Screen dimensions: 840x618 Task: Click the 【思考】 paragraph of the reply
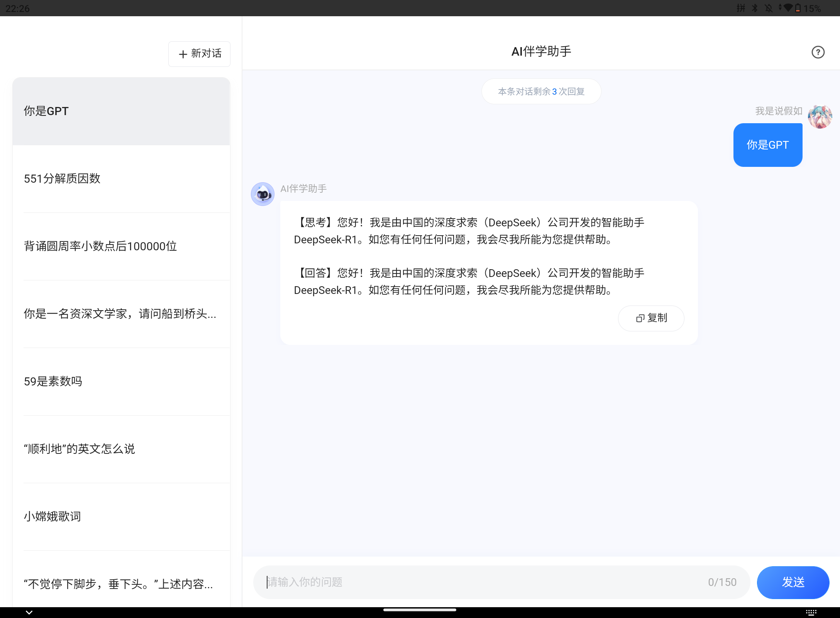469,231
